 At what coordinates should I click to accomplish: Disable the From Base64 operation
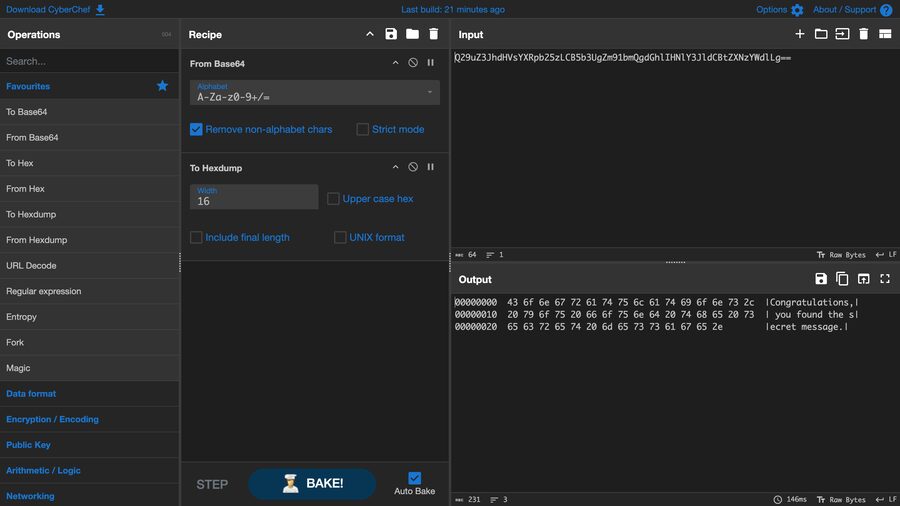[413, 63]
